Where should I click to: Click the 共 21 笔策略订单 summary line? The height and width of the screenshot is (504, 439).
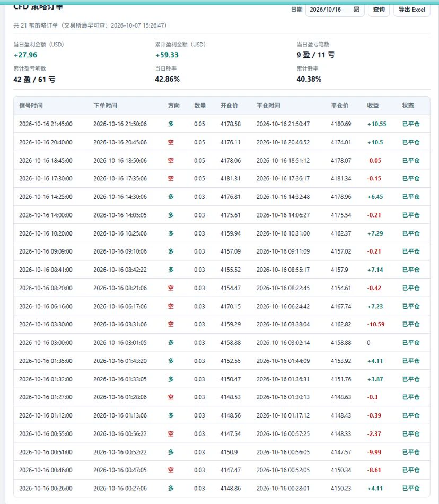coord(90,25)
